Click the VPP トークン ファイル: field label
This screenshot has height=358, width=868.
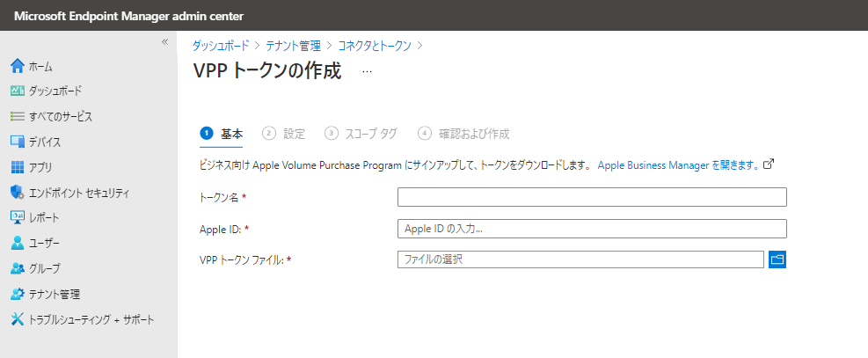[x=241, y=259]
